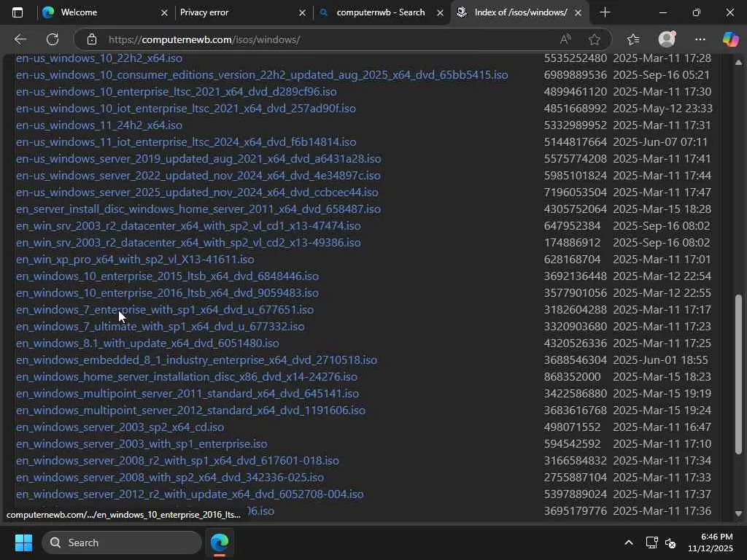Image resolution: width=747 pixels, height=560 pixels.
Task: Click the page scroll up arrow
Action: [738, 63]
